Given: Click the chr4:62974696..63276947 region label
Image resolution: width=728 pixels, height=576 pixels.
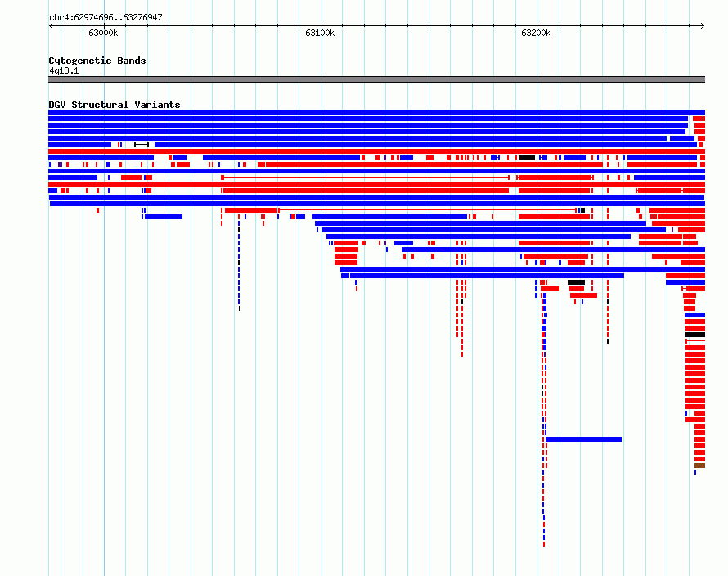Looking at the screenshot, I should (x=106, y=17).
